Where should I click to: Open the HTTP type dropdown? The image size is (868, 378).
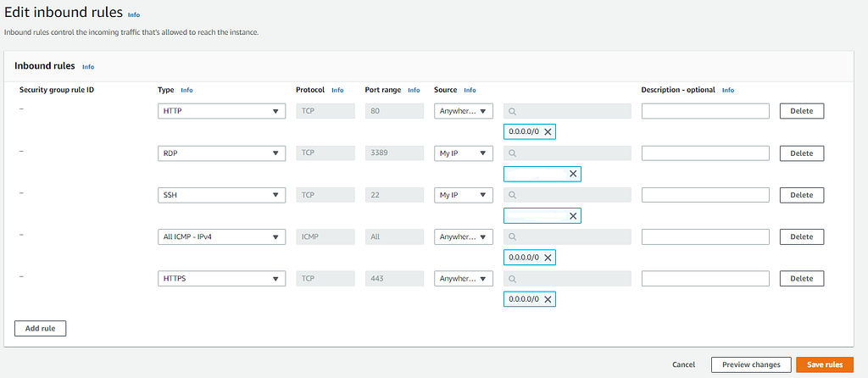click(221, 111)
